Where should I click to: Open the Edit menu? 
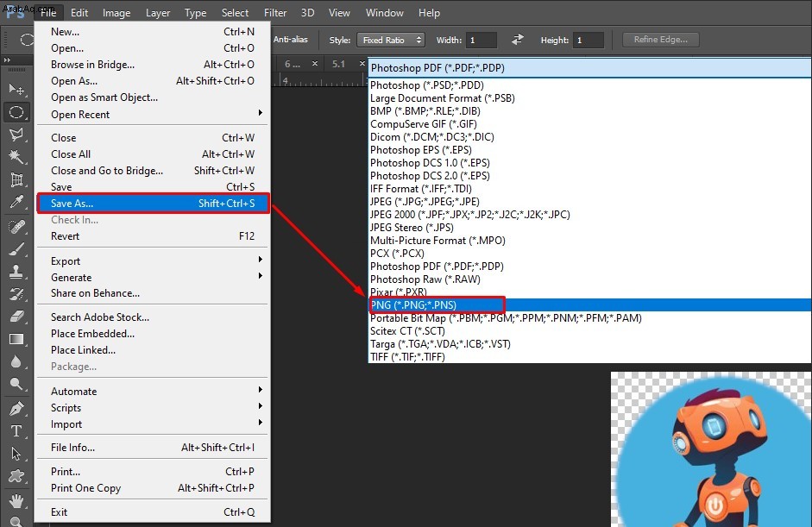tap(79, 12)
